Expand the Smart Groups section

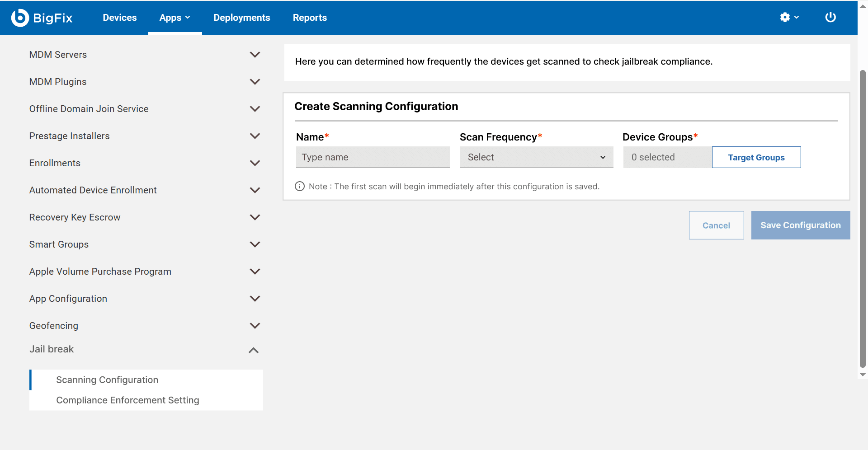pos(146,244)
